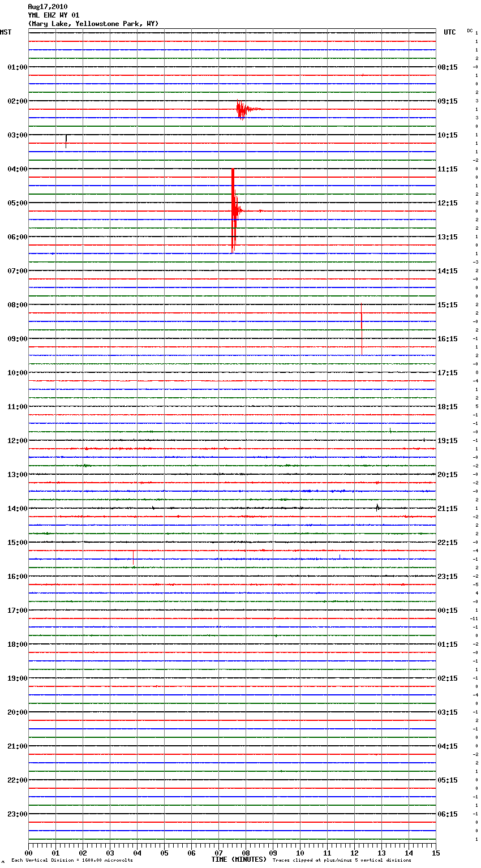Image resolution: width=481 pixels, height=868 pixels.
Task: Select the 07:00 MST time label
Action: point(17,271)
